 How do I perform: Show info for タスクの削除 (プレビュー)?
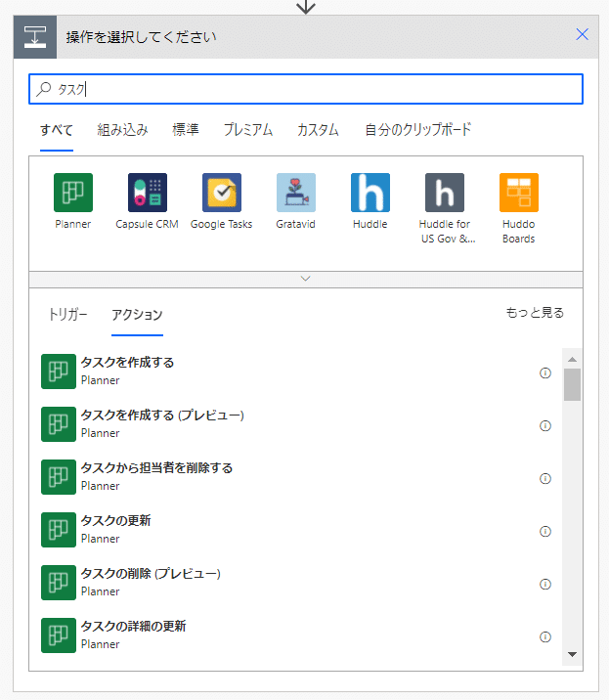(545, 584)
